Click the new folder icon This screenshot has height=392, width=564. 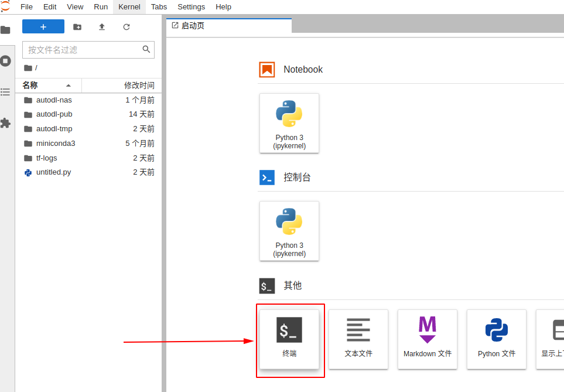tap(77, 26)
